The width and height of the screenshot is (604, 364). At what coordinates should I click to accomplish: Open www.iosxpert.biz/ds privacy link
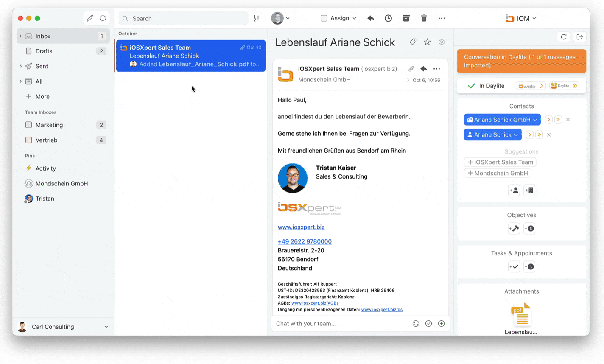tap(382, 310)
